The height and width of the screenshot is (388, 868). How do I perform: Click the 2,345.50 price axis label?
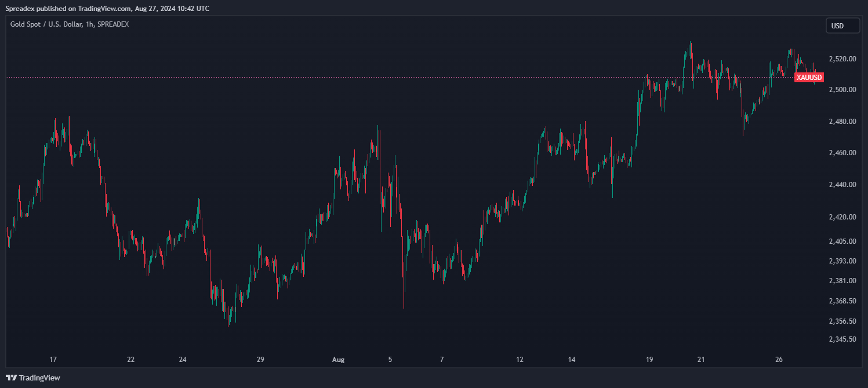[x=843, y=339]
